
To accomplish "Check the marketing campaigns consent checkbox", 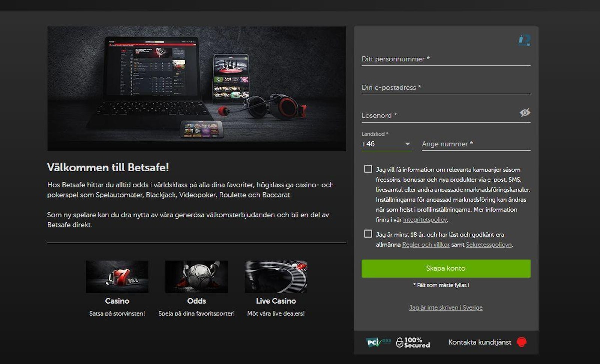I will (x=368, y=169).
